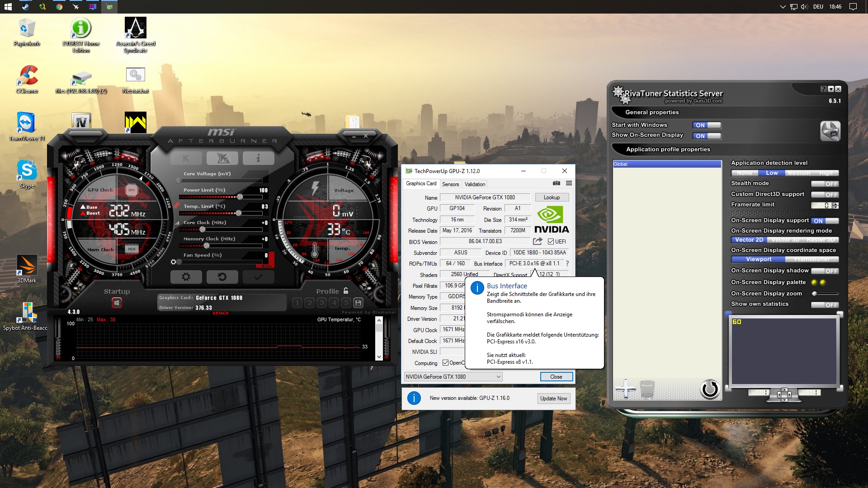Toggle the OpenCL computing checkbox in GPU-Z
The width and height of the screenshot is (868, 488).
pos(445,363)
